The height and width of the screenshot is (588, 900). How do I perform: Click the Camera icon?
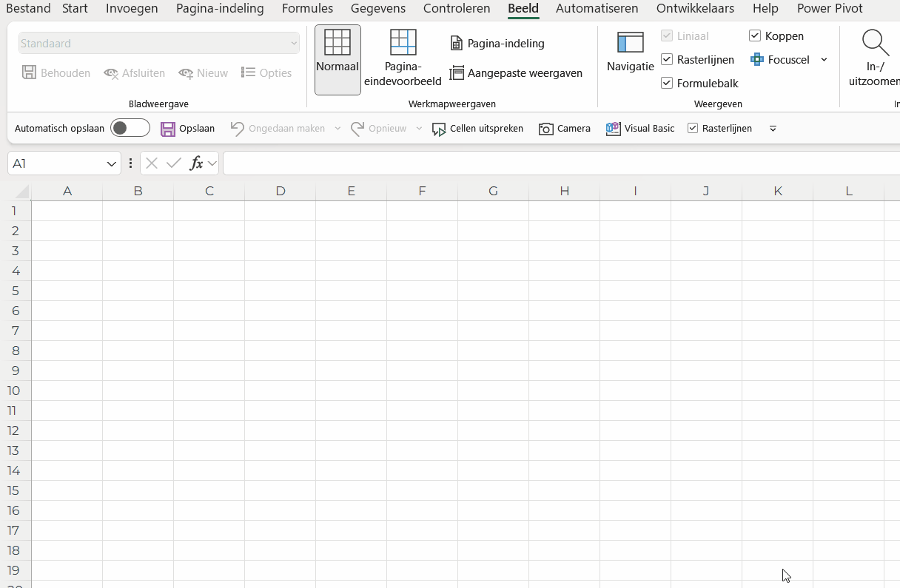coord(545,128)
